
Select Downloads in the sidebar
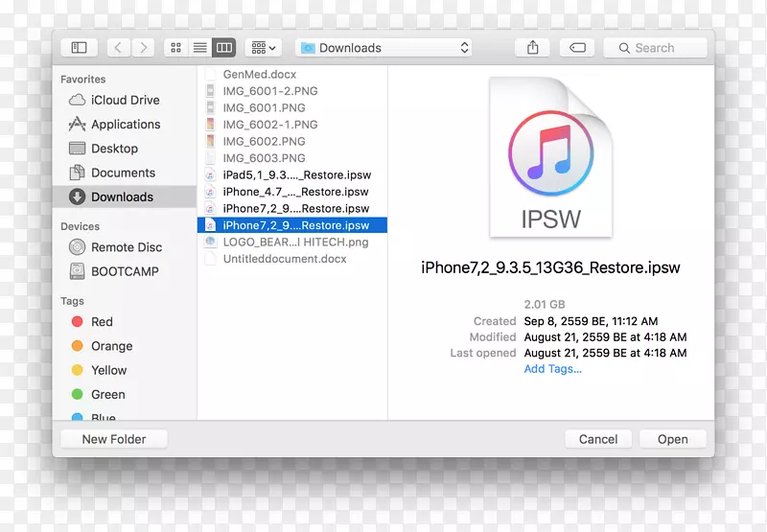tap(125, 197)
